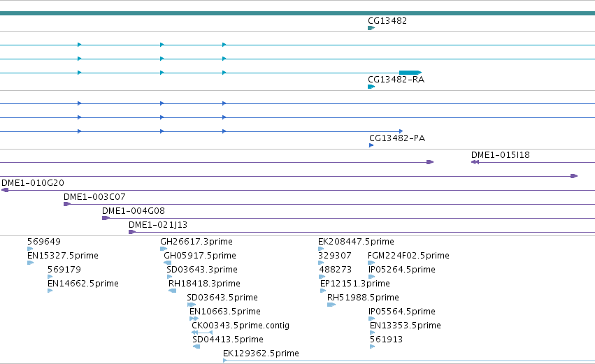The width and height of the screenshot is (595, 364).
Task: Select the GH26617.3prime EST label
Action: pyautogui.click(x=196, y=242)
